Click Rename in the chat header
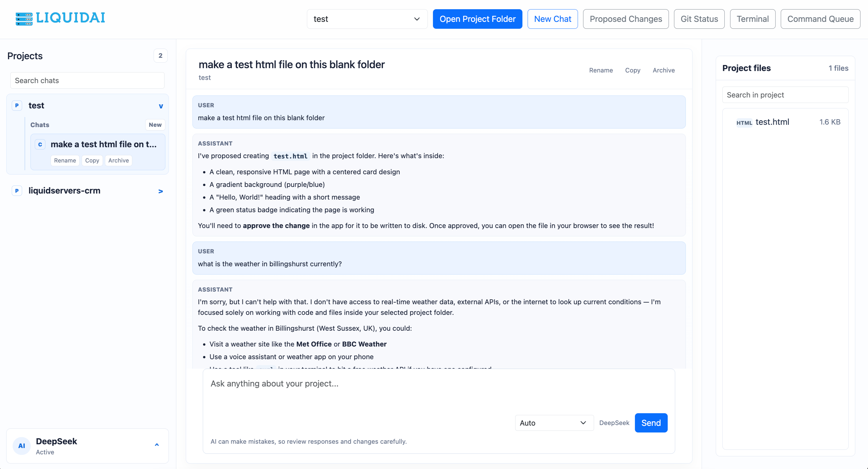The height and width of the screenshot is (469, 868). 601,70
